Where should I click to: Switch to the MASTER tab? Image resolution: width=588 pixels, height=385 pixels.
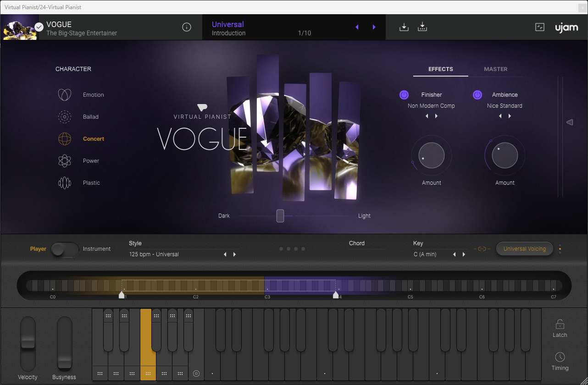[x=496, y=69]
